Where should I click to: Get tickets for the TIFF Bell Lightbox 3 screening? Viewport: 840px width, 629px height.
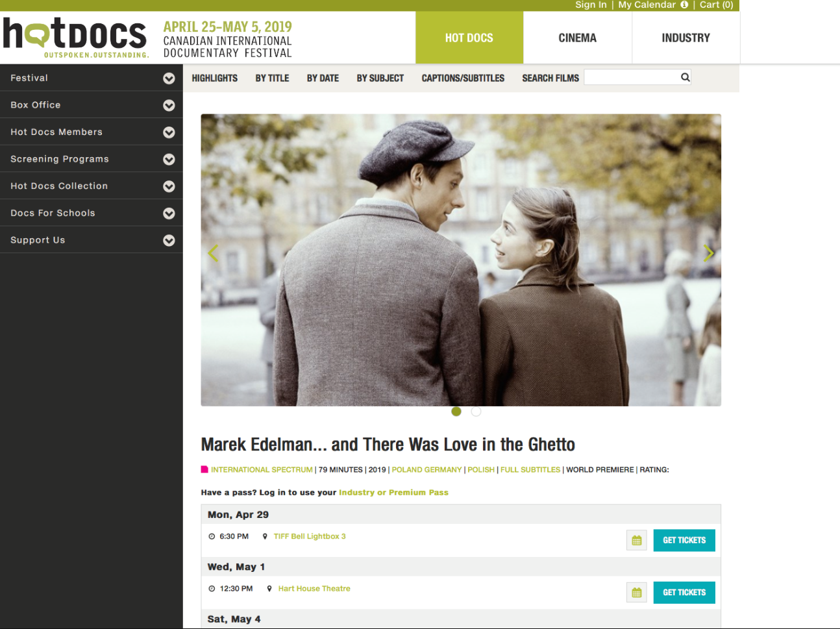coord(684,540)
